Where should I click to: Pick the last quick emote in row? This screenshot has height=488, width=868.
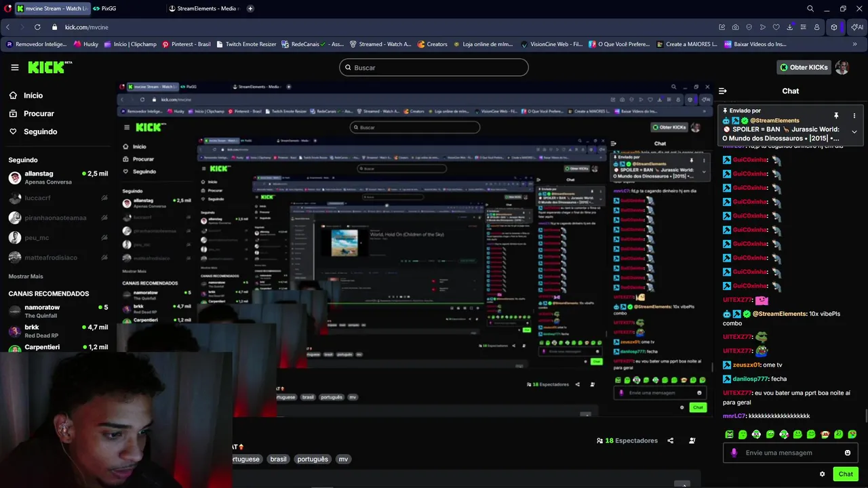tap(852, 434)
